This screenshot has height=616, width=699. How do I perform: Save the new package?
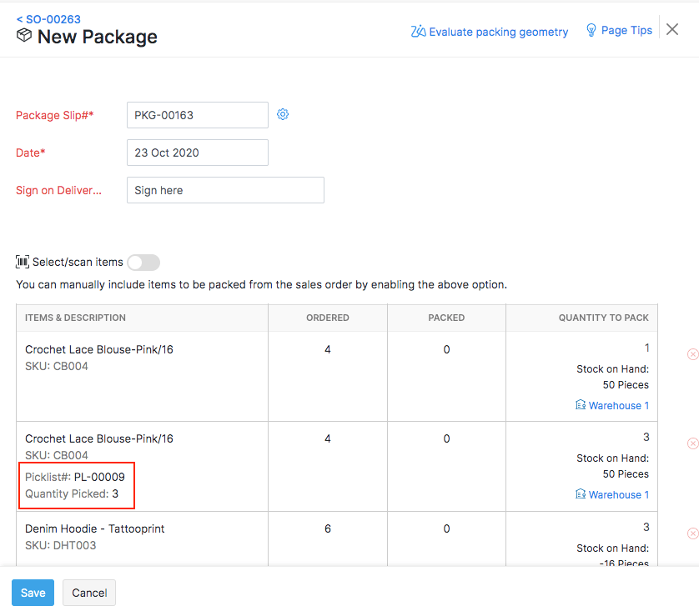32,593
